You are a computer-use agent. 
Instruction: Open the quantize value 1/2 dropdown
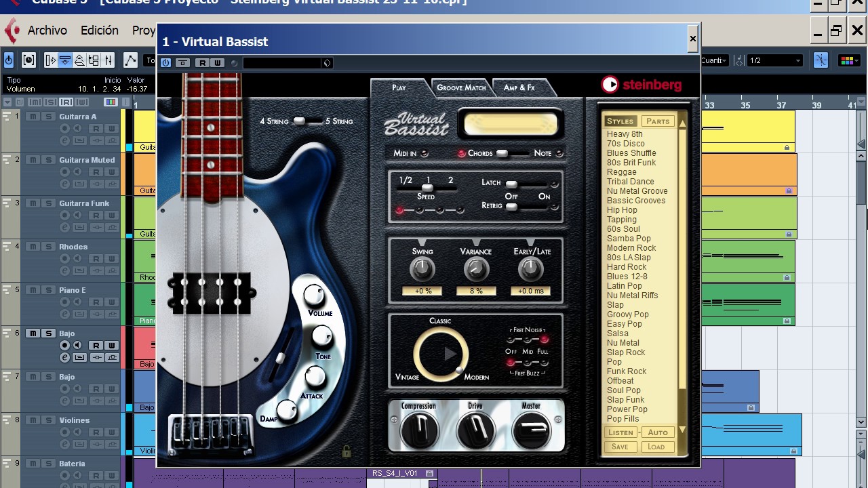pyautogui.click(x=775, y=60)
